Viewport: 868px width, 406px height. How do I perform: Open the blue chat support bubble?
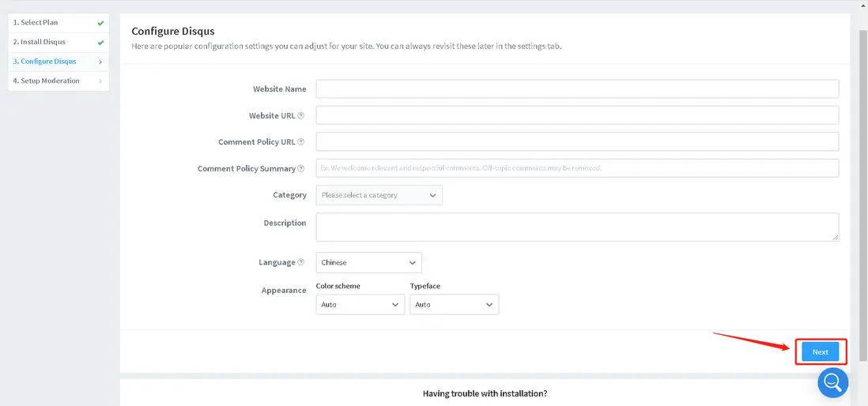832,382
